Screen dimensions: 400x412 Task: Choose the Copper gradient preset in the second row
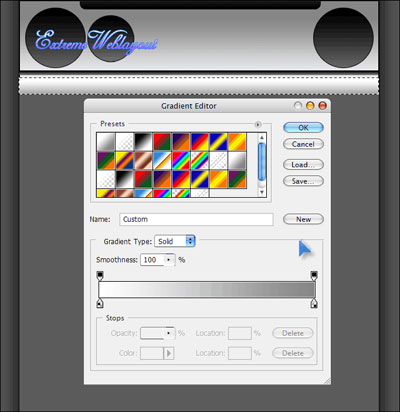tap(143, 160)
